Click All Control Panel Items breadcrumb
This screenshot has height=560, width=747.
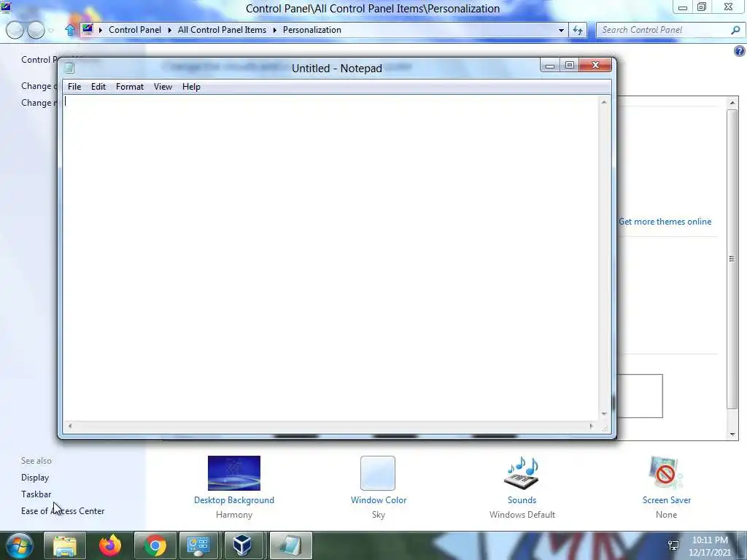pos(222,30)
